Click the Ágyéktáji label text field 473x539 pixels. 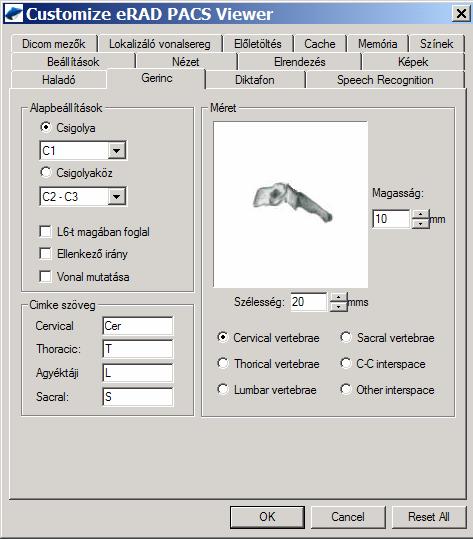pos(138,373)
